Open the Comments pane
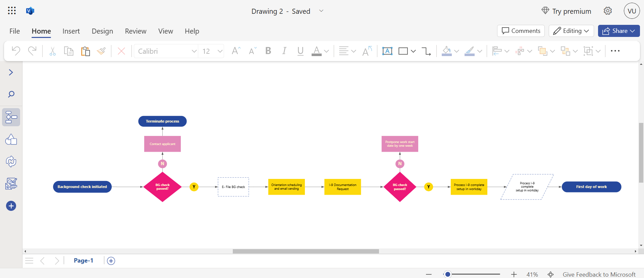Viewport: 644px width, 278px height. (521, 31)
